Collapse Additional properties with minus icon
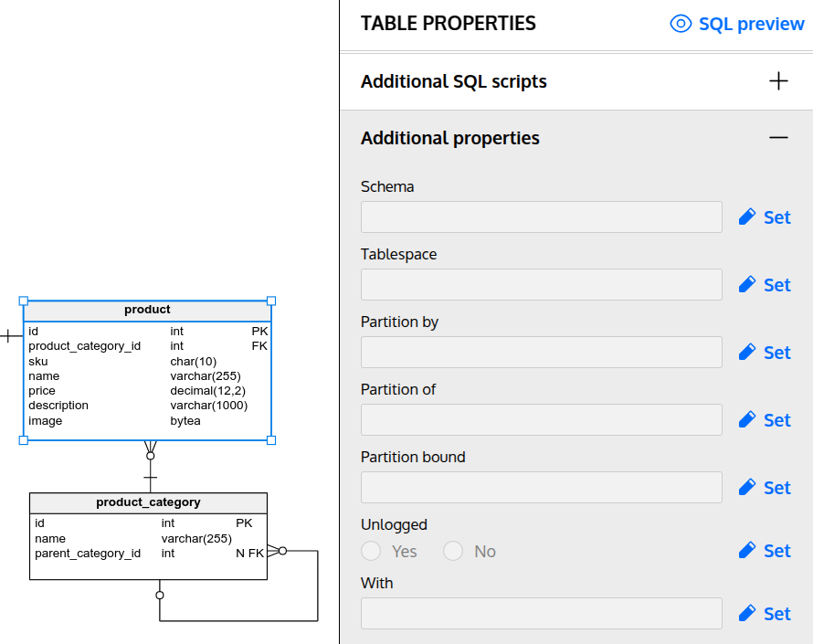 click(x=778, y=138)
